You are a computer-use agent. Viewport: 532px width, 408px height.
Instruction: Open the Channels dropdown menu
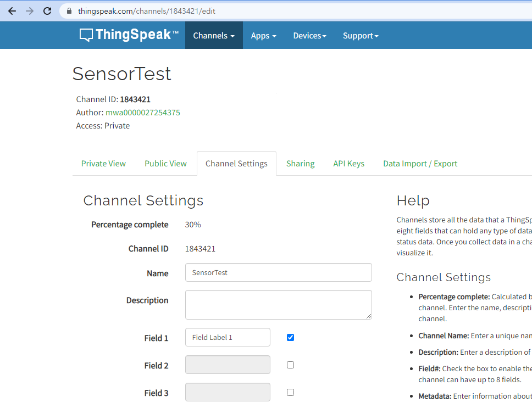(x=214, y=36)
